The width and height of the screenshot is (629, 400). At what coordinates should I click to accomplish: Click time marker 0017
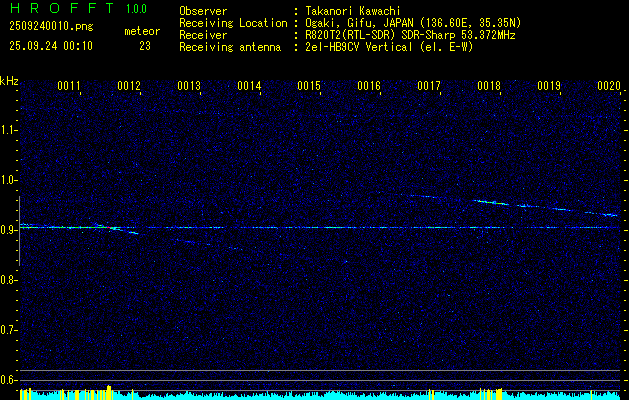pyautogui.click(x=429, y=86)
